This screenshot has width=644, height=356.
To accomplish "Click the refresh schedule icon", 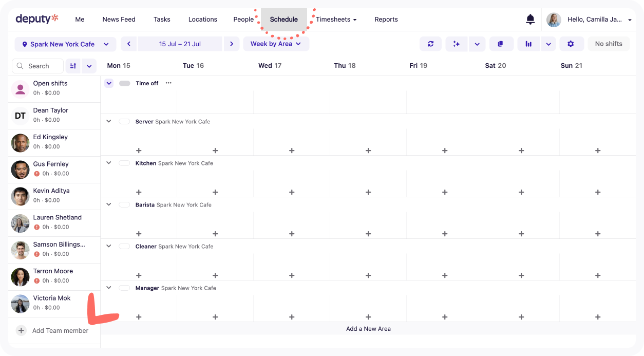I will click(x=431, y=44).
